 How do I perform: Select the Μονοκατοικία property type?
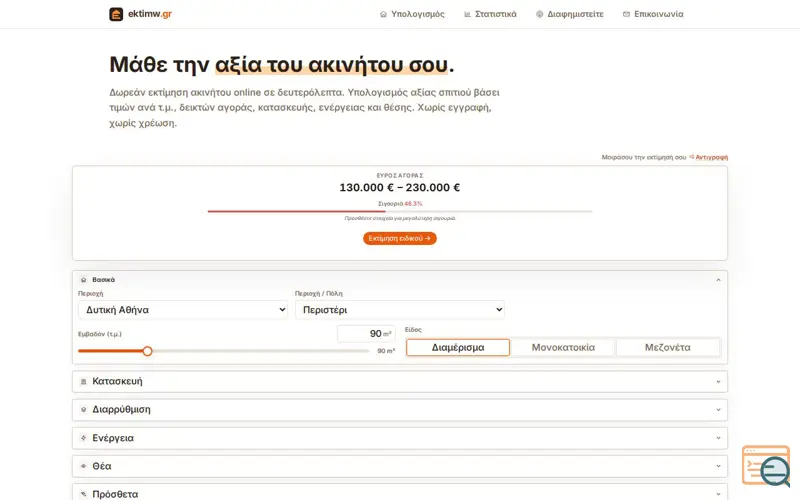tap(563, 347)
